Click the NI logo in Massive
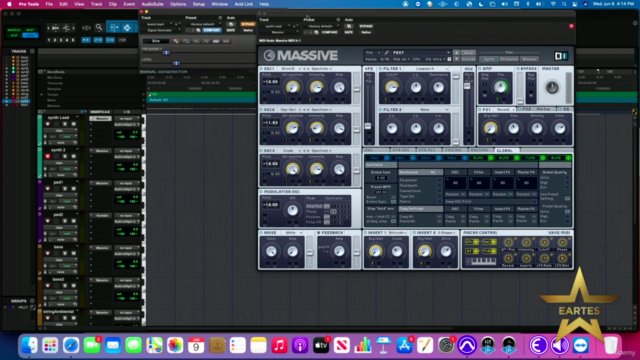Viewport: 640px width, 360px height. pyautogui.click(x=561, y=56)
